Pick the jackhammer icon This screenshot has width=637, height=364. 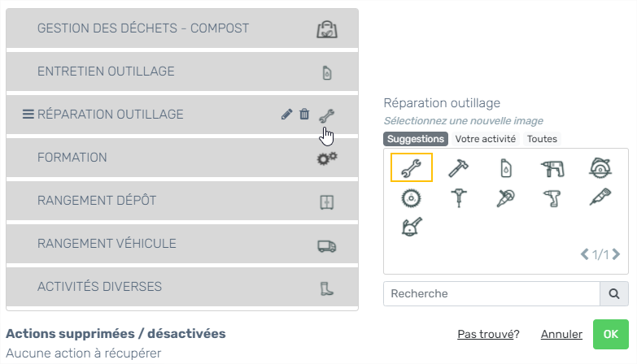(459, 198)
